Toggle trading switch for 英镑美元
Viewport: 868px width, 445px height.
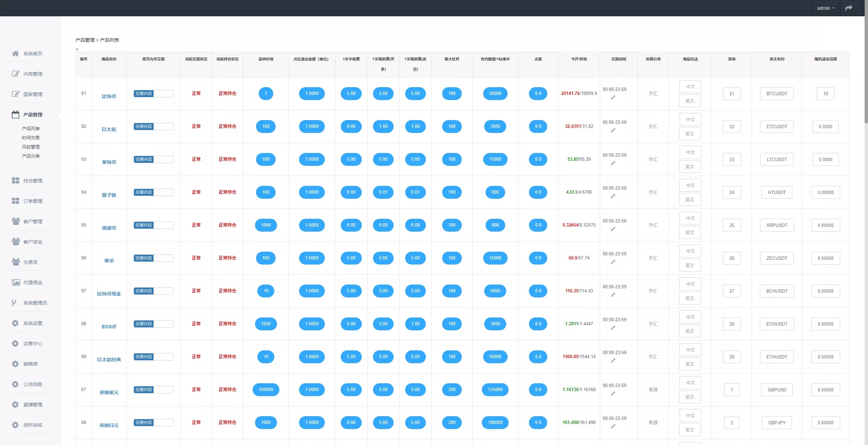point(153,390)
